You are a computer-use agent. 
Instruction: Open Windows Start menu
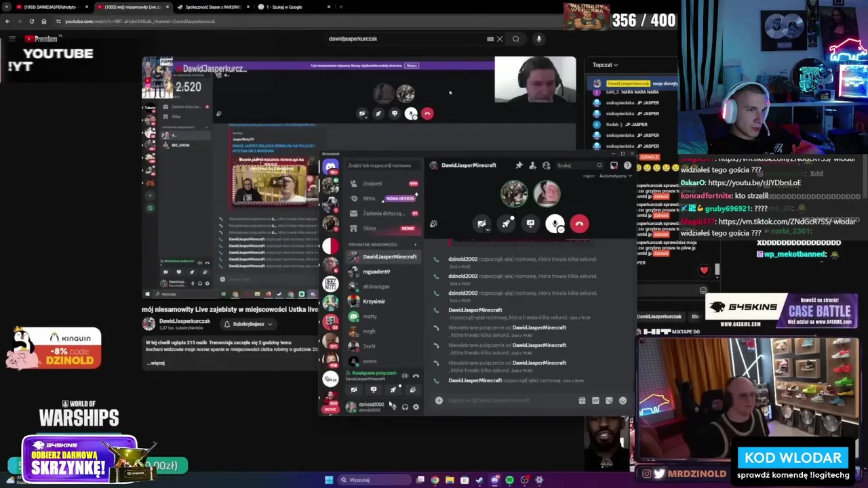pyautogui.click(x=329, y=480)
